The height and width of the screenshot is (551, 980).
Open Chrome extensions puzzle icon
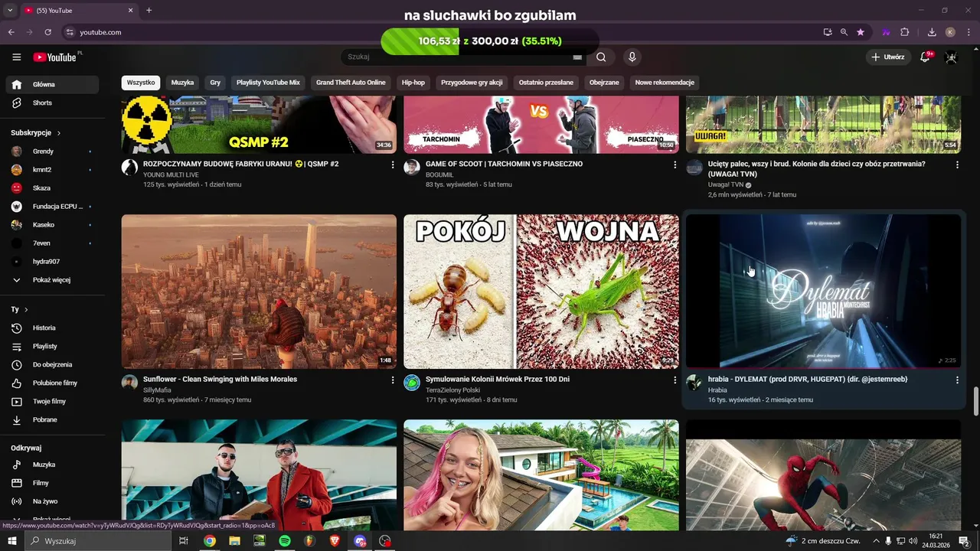(x=905, y=32)
